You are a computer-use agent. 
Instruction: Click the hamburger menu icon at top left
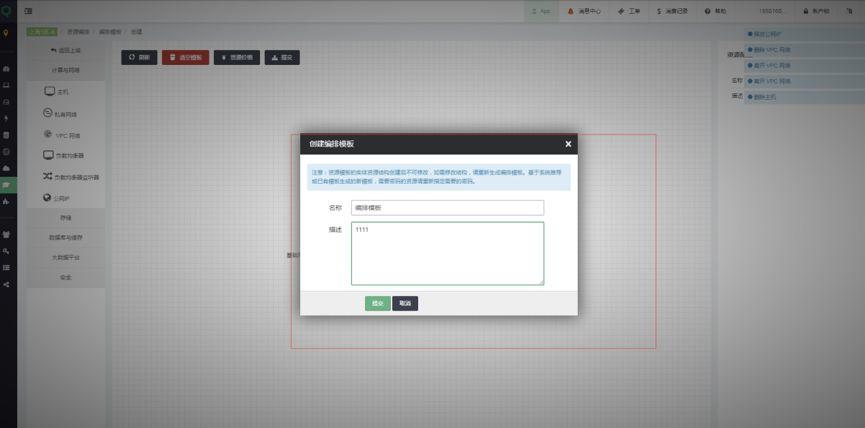(28, 11)
